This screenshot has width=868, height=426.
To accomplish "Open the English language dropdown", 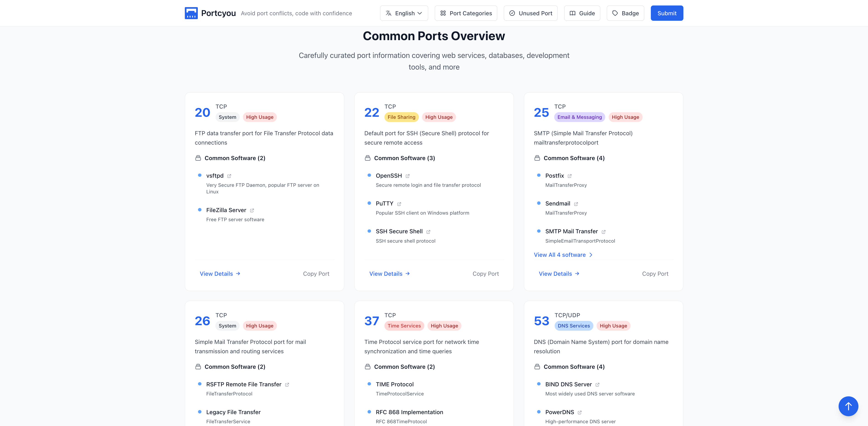I will [404, 13].
